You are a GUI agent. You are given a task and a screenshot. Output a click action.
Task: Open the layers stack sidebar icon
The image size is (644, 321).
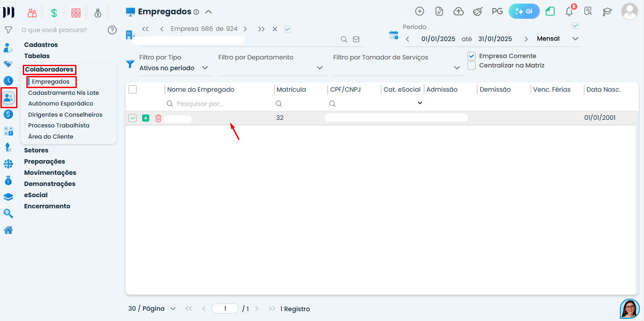pyautogui.click(x=8, y=197)
